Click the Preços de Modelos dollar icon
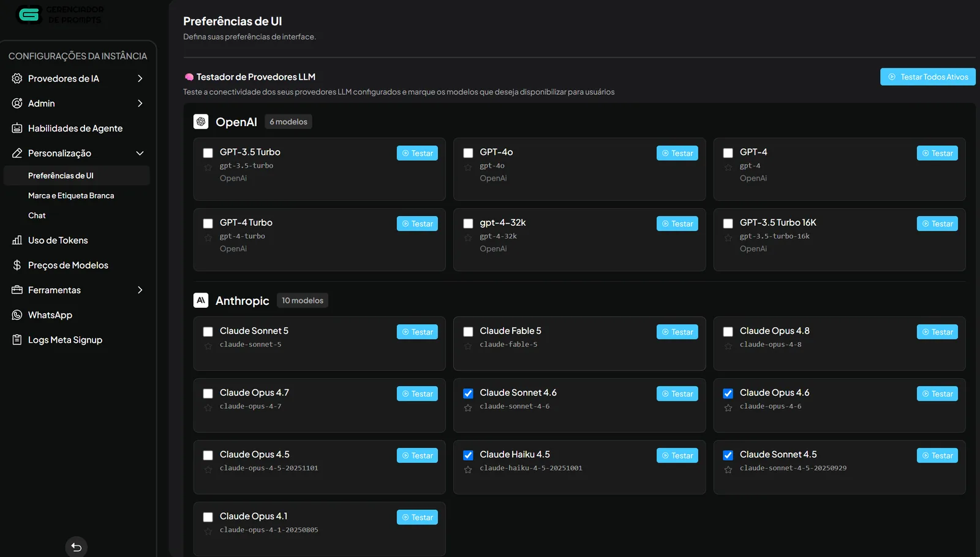This screenshot has width=980, height=557. (17, 265)
